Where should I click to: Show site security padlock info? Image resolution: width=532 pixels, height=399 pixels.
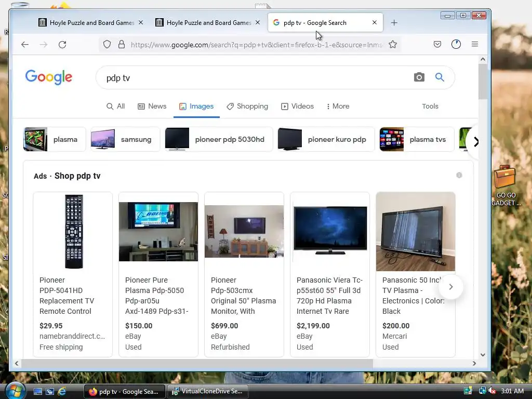122,45
